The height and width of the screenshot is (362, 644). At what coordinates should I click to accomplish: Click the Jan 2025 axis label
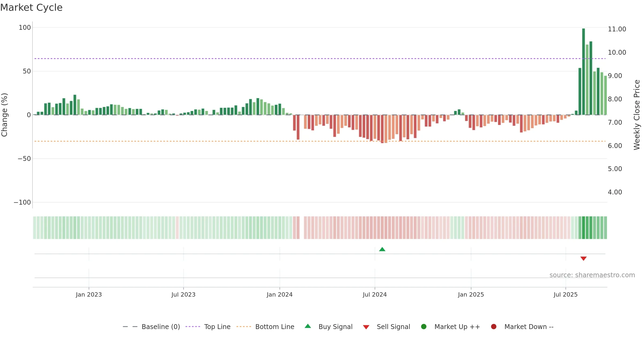(x=471, y=294)
